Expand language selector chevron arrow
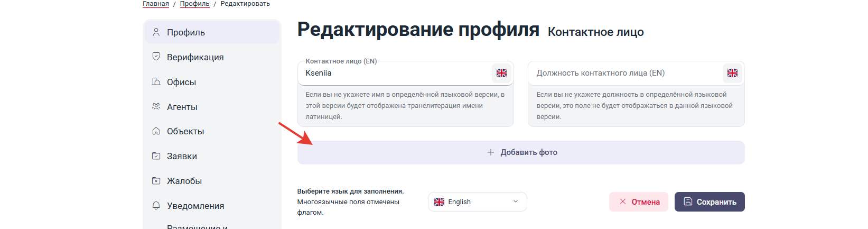The width and height of the screenshot is (868, 229). (x=516, y=201)
